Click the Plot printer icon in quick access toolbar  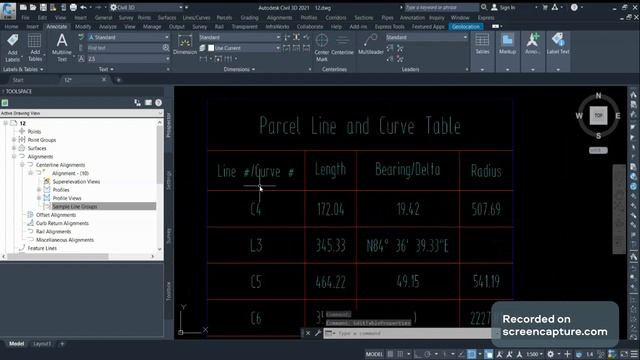click(x=73, y=7)
